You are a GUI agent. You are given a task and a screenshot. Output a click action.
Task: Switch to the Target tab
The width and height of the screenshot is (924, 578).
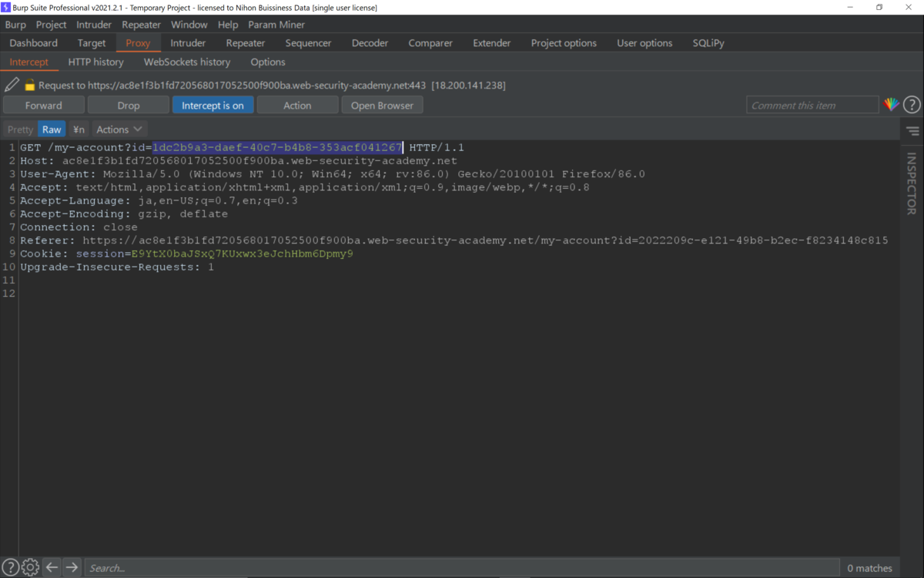point(92,43)
